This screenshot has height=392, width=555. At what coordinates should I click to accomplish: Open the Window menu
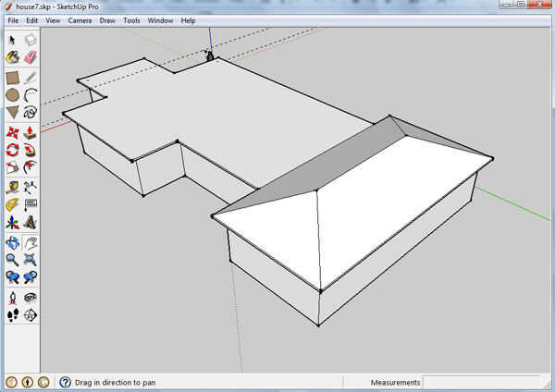point(160,20)
